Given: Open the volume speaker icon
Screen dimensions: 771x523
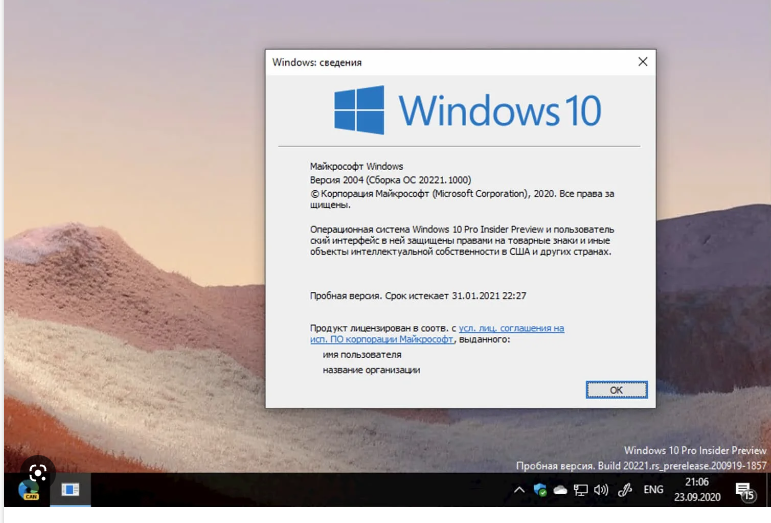Looking at the screenshot, I should point(601,490).
